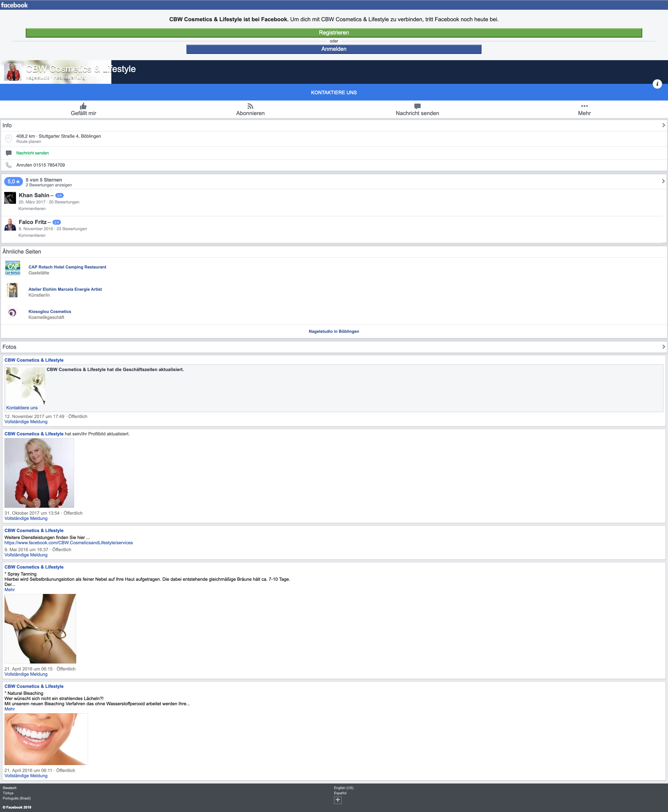Open Vollständige Meldung for 21. April 06:15 post
668x812 pixels.
(26, 674)
